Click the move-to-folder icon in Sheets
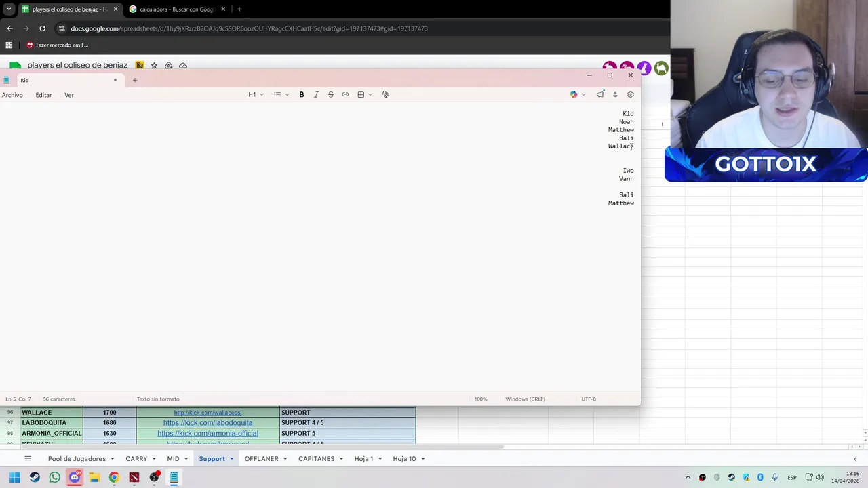The width and height of the screenshot is (868, 488). pyautogui.click(x=168, y=66)
